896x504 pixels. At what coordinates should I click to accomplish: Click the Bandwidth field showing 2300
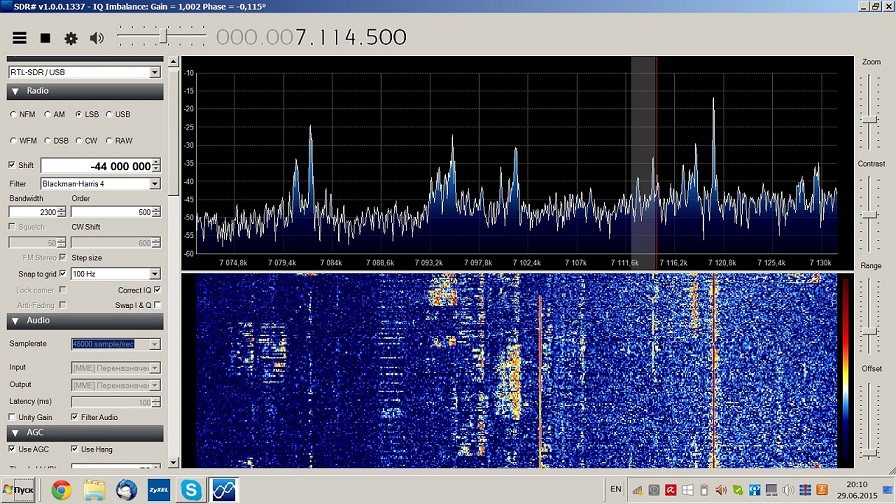click(x=33, y=212)
